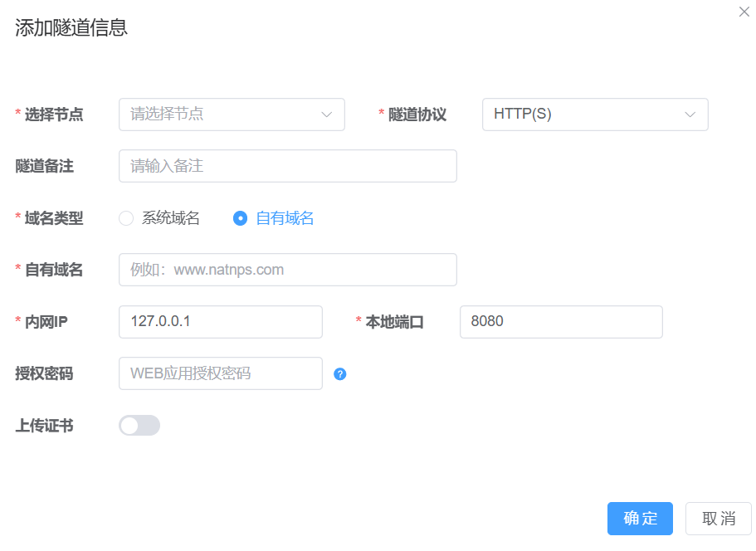756x551 pixels.
Task: Click the 确定 confirm button
Action: 640,519
